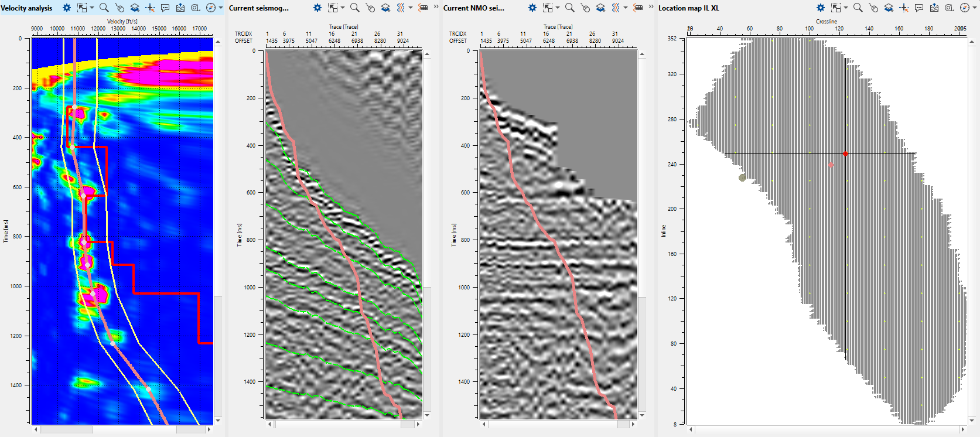Open settings gear in Velocity analysis panel
The image size is (980, 437).
coord(67,8)
